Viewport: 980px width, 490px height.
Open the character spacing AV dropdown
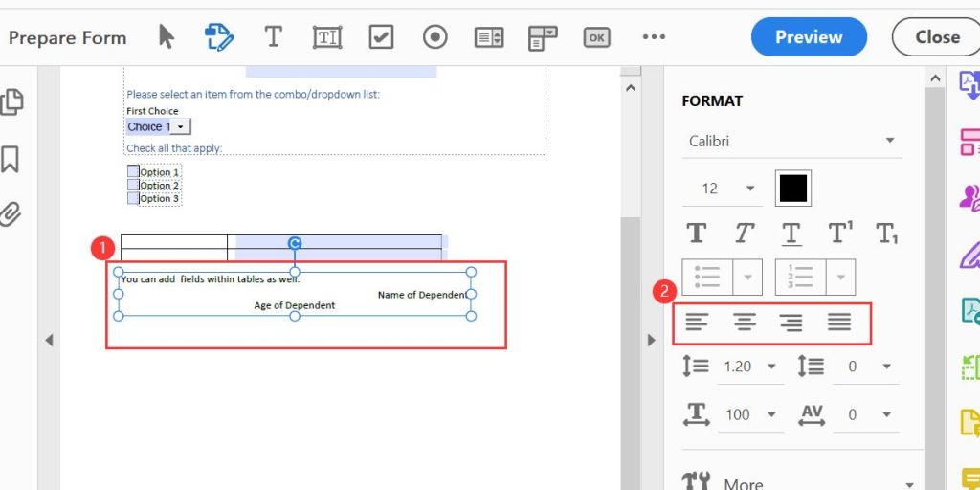click(865, 415)
